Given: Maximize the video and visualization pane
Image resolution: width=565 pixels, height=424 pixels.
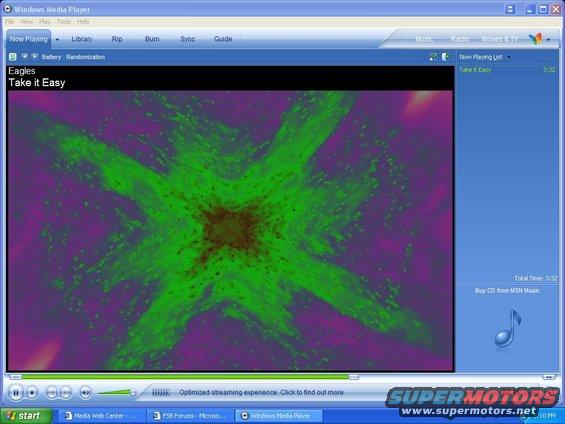Looking at the screenshot, I should 445,57.
